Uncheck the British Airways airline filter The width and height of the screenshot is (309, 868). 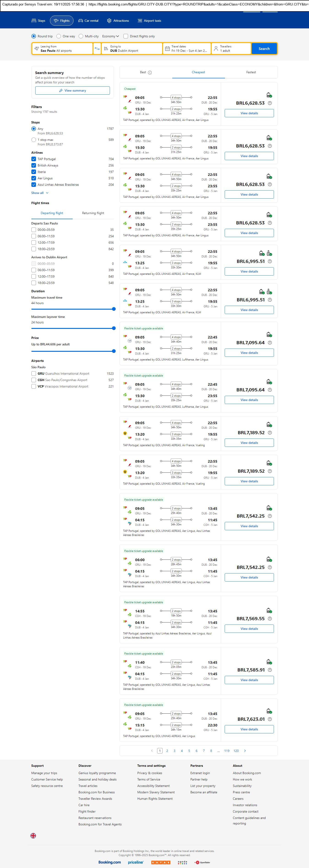coord(34,165)
